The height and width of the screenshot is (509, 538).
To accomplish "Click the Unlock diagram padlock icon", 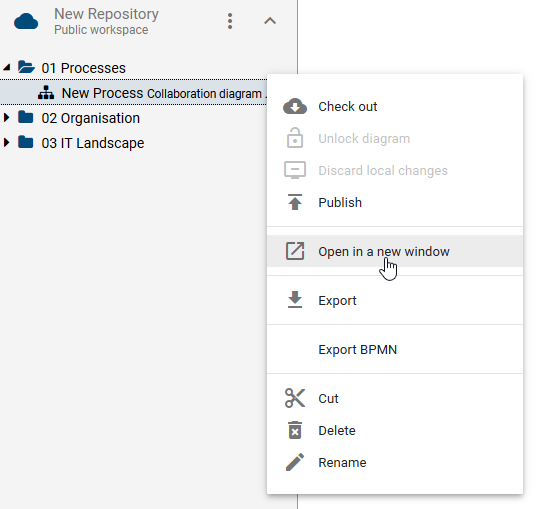I will pyautogui.click(x=295, y=138).
